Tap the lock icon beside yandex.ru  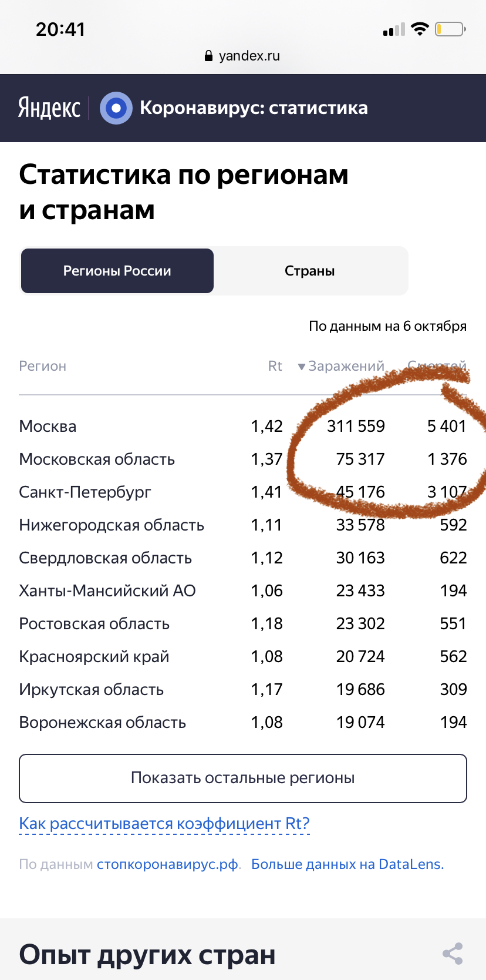tap(208, 56)
